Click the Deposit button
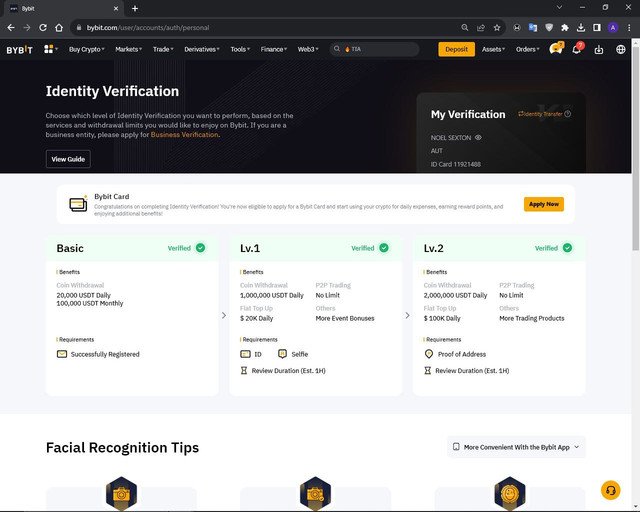Image resolution: width=640 pixels, height=512 pixels. (x=456, y=49)
